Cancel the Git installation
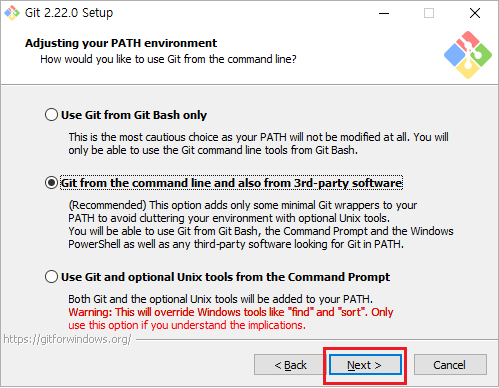499x388 pixels. (x=450, y=365)
